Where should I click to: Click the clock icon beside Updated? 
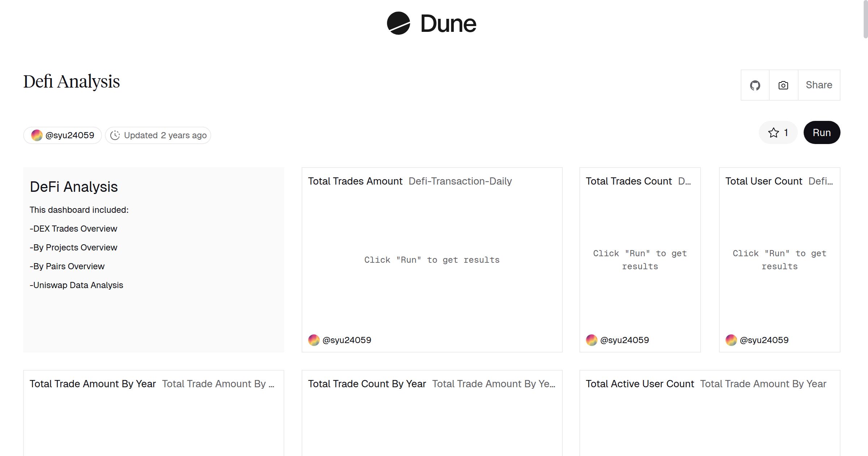115,135
